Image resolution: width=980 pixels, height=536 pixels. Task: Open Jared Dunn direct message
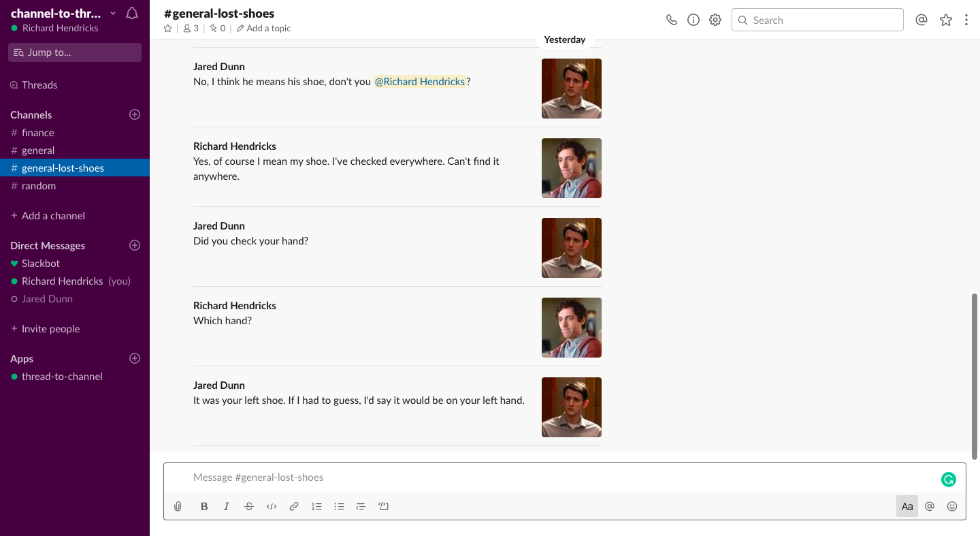pos(75,299)
